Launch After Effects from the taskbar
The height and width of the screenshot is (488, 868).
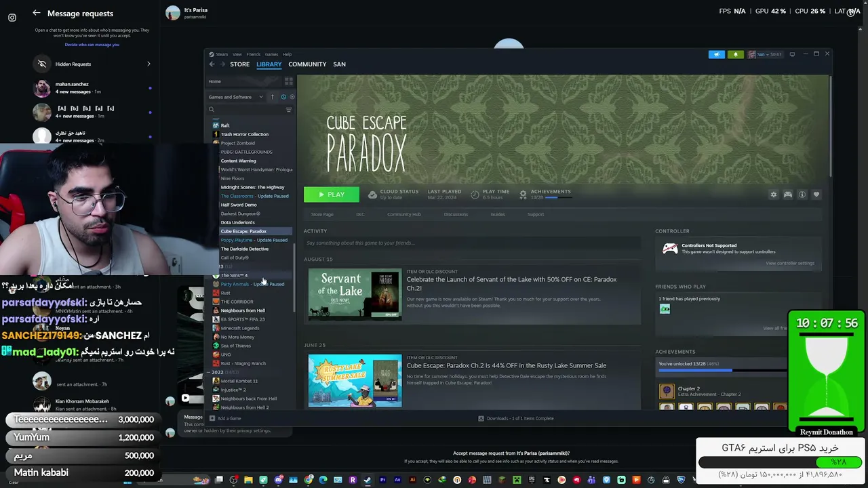click(x=397, y=480)
